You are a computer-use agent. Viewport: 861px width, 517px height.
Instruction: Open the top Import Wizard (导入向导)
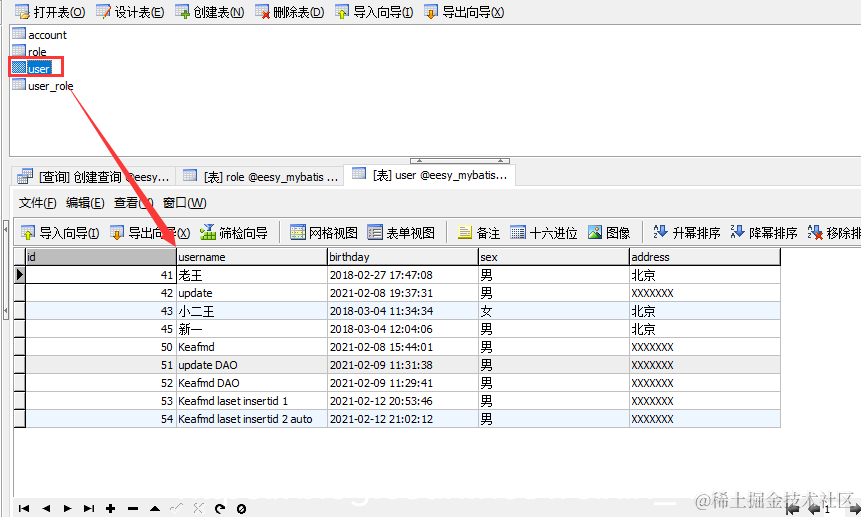(374, 12)
